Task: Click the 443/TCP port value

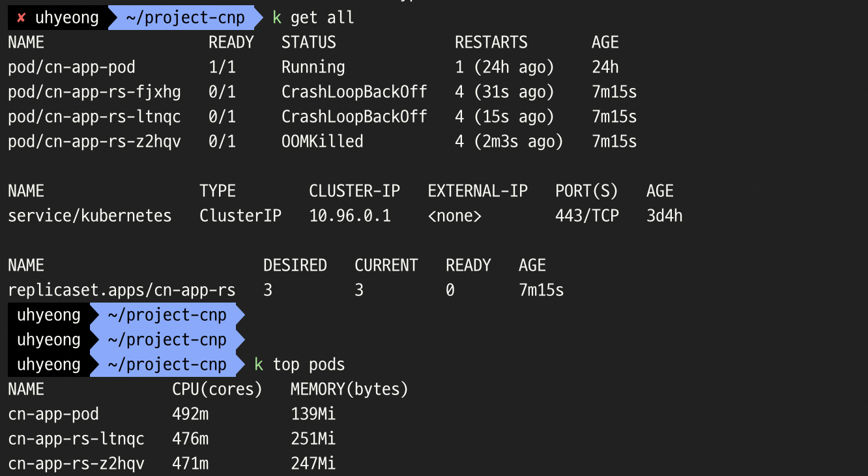Action: click(587, 216)
